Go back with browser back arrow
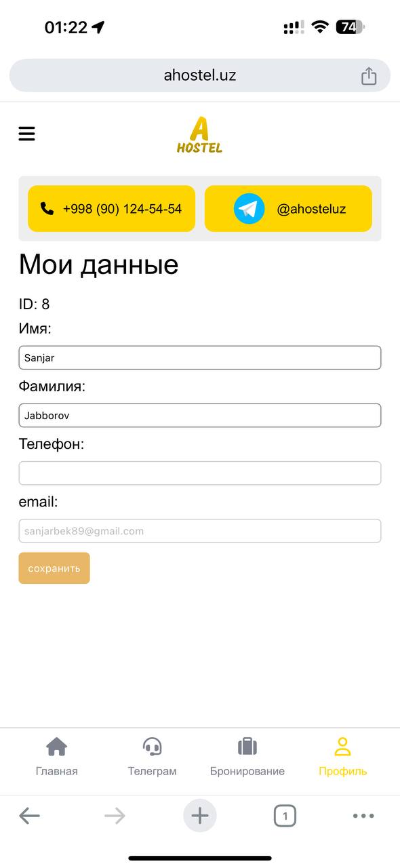The image size is (400, 868). coord(29,816)
